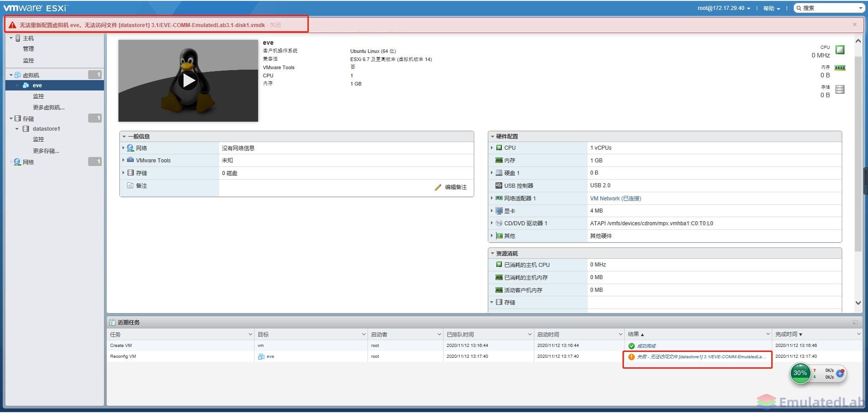Collapse the 资源消耗 panel
868x413 pixels.
click(x=492, y=253)
